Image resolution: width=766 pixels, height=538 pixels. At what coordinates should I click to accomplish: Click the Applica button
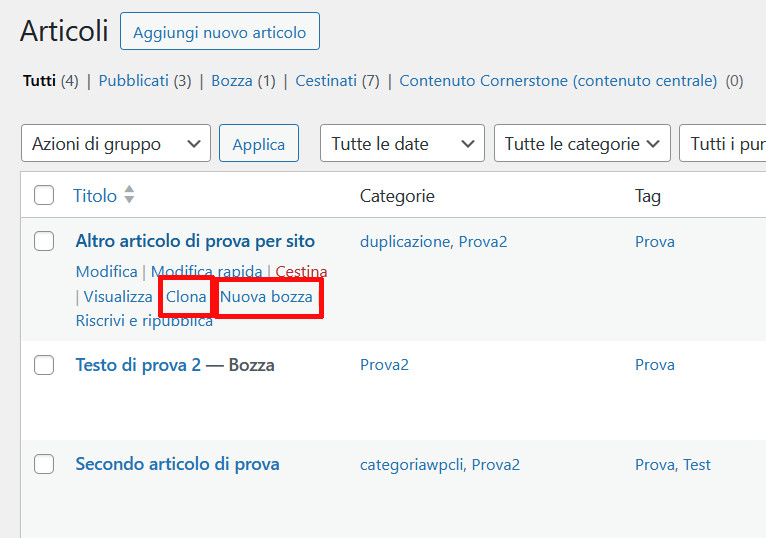point(259,143)
